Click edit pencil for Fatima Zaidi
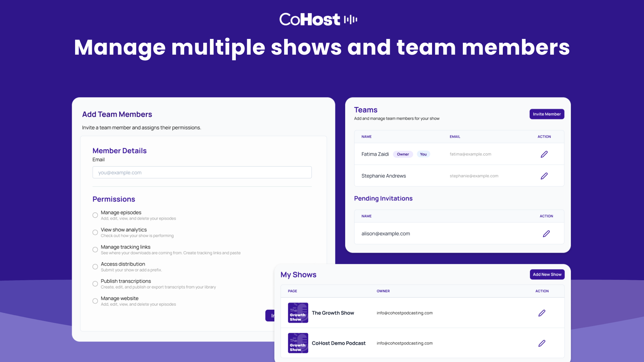This screenshot has height=362, width=644. (x=544, y=154)
